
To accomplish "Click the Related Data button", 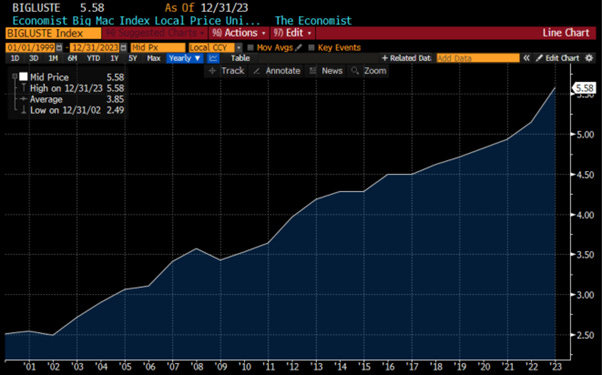I will (406, 58).
